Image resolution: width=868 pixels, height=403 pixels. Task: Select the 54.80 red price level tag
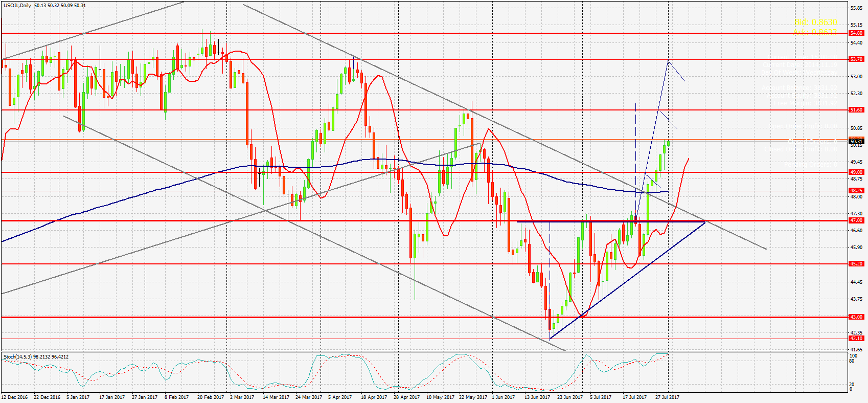tap(856, 33)
